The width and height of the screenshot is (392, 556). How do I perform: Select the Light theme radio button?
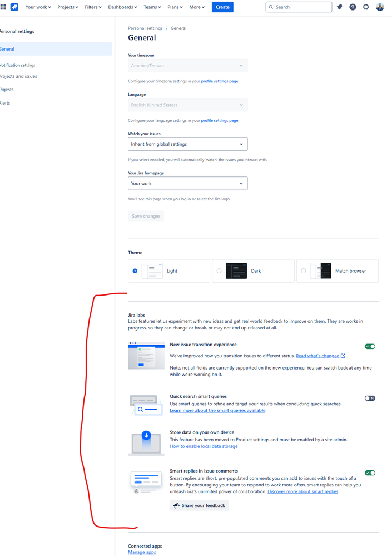click(135, 271)
